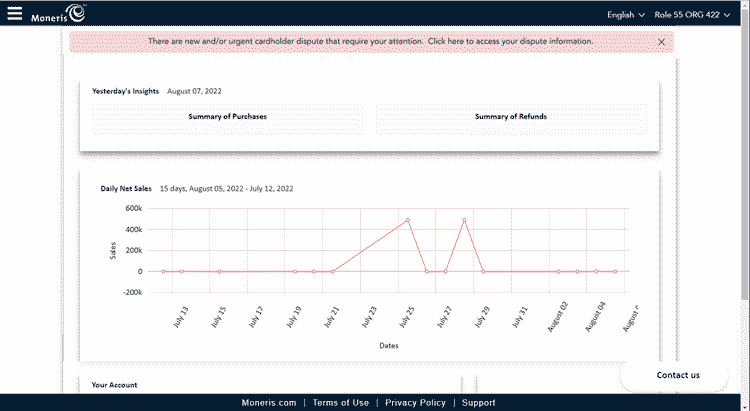Click the Your Account heading
The width and height of the screenshot is (750, 411).
114,385
